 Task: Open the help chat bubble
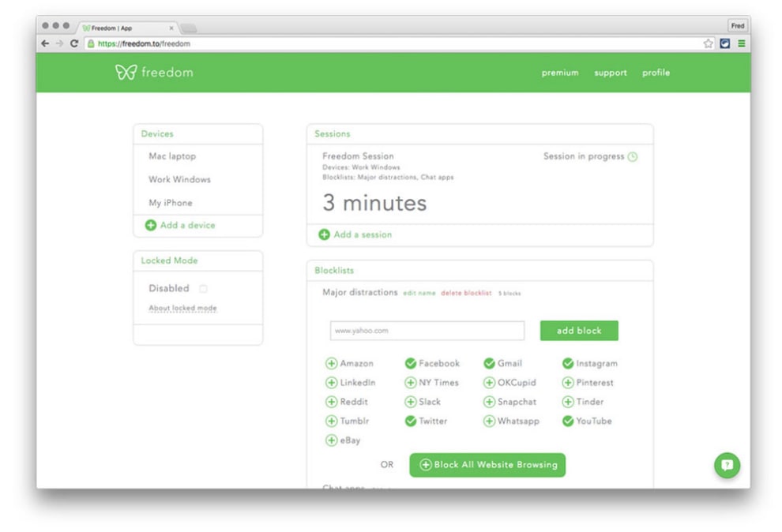pos(727,465)
